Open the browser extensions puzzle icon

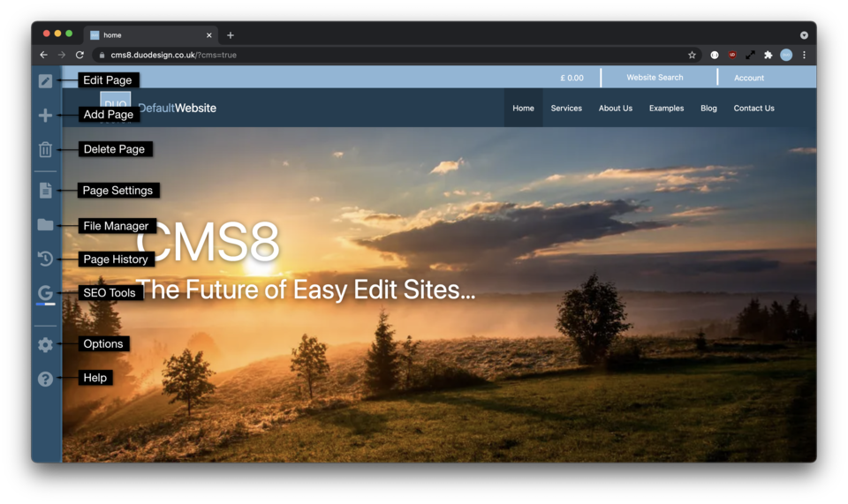click(768, 55)
